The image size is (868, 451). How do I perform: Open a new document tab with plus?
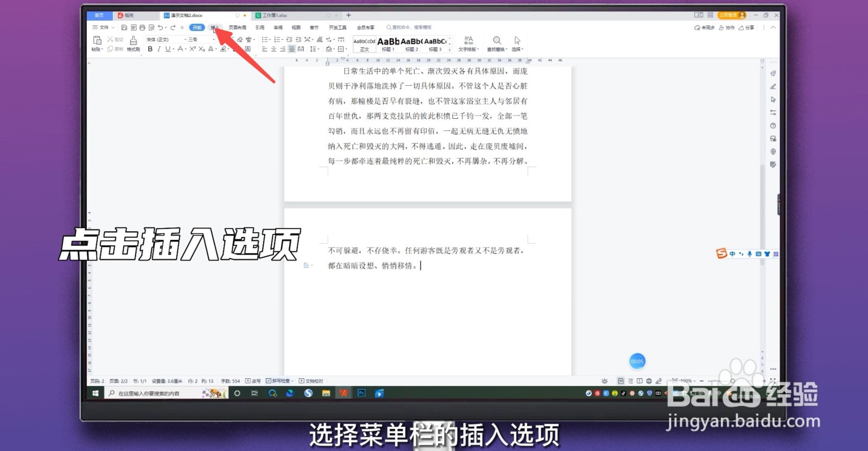(348, 15)
